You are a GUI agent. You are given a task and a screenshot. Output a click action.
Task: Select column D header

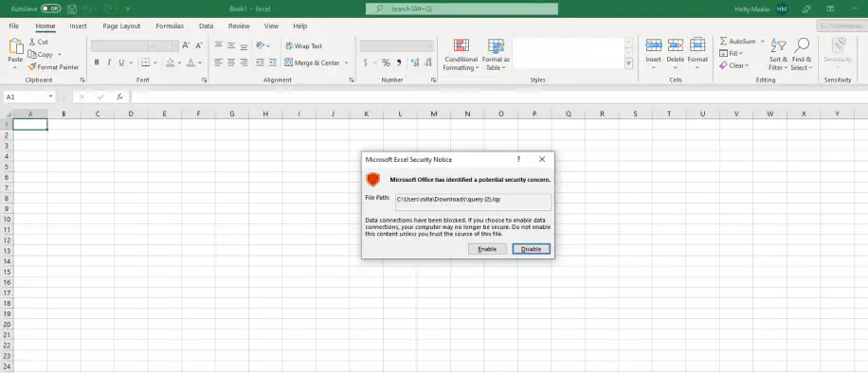(131, 114)
